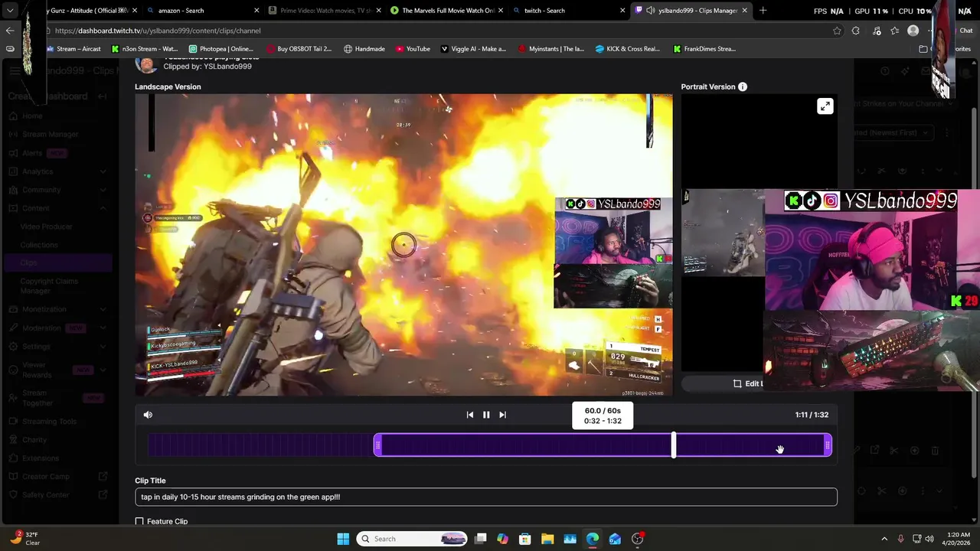Click the Edge icon in the taskbar

tap(593, 539)
